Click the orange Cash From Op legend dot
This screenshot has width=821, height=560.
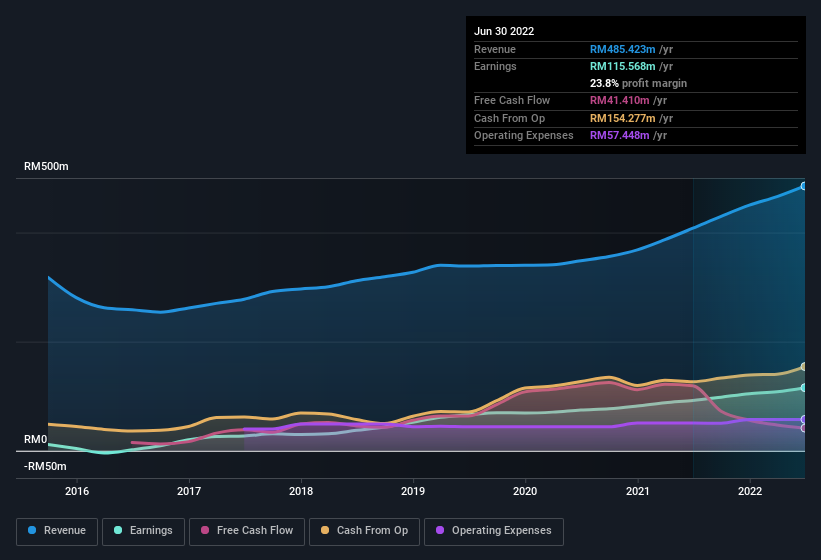point(325,530)
